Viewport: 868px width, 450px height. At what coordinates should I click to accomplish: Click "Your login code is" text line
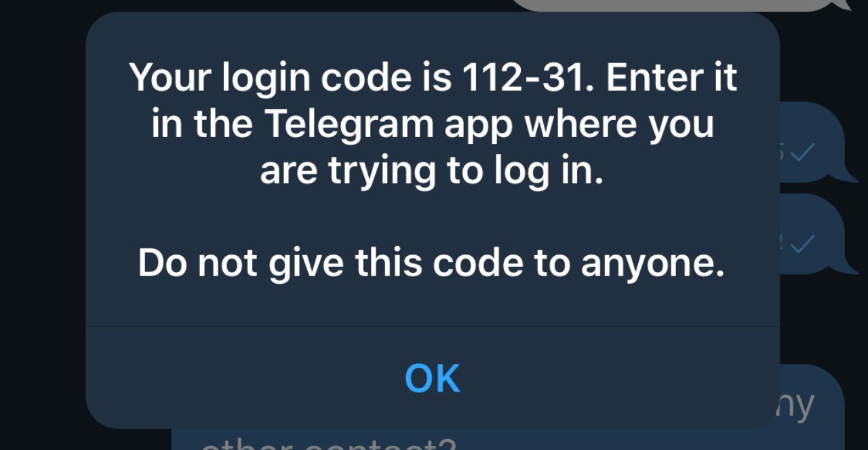(x=290, y=78)
